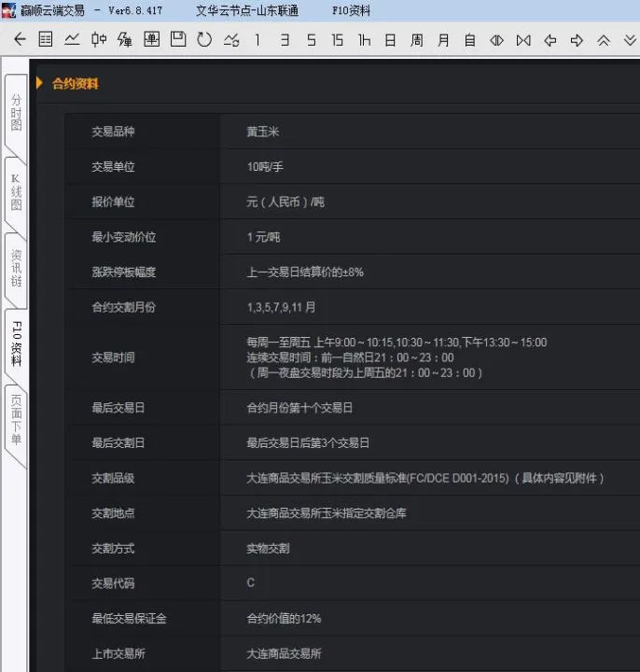Click the 1,3,5,7,9,11 月 delivery months
The height and width of the screenshot is (672, 640).
coord(281,307)
